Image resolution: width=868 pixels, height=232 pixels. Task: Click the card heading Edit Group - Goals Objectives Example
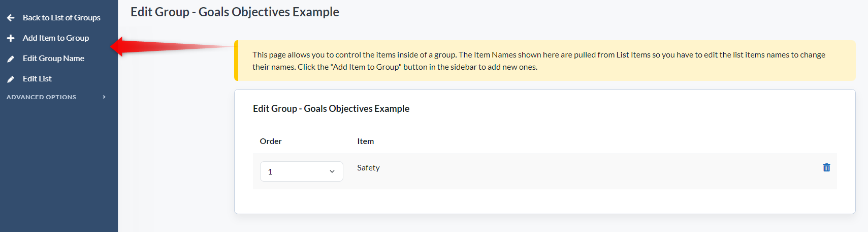331,109
